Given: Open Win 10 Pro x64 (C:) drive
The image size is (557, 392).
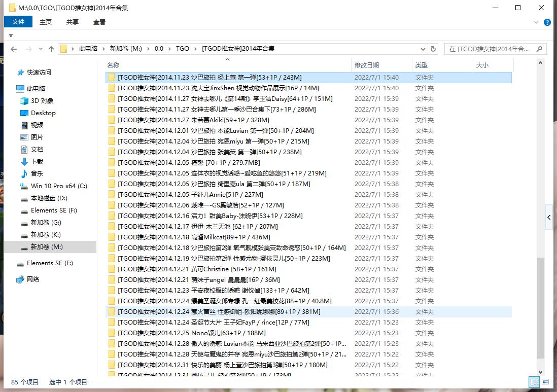Looking at the screenshot, I should pos(59,186).
